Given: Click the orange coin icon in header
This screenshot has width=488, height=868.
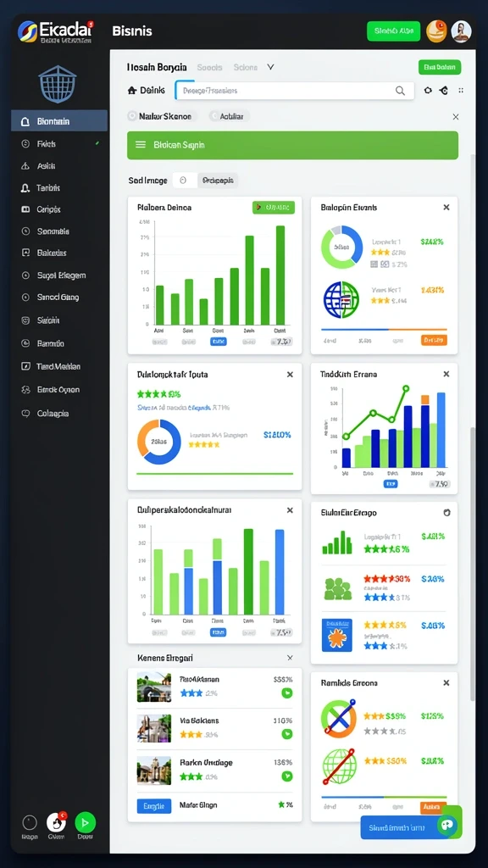Looking at the screenshot, I should (436, 31).
